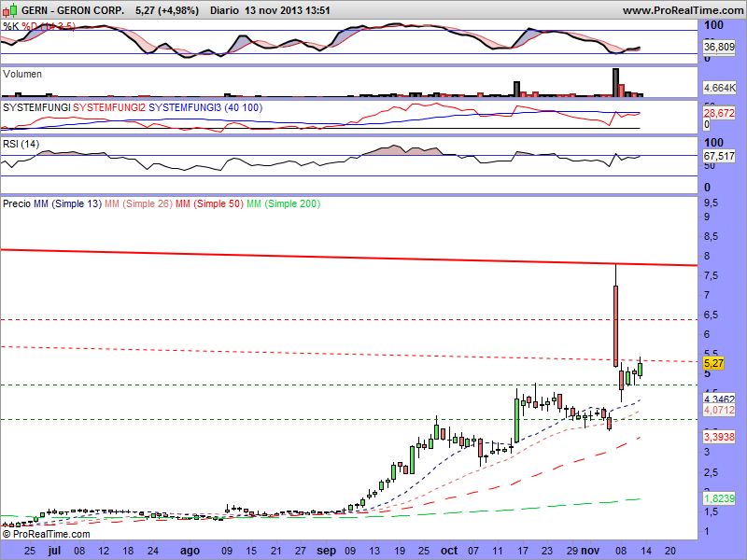Screen dimensions: 747x560
Task: Select the RSI (14) label
Action: click(x=21, y=144)
